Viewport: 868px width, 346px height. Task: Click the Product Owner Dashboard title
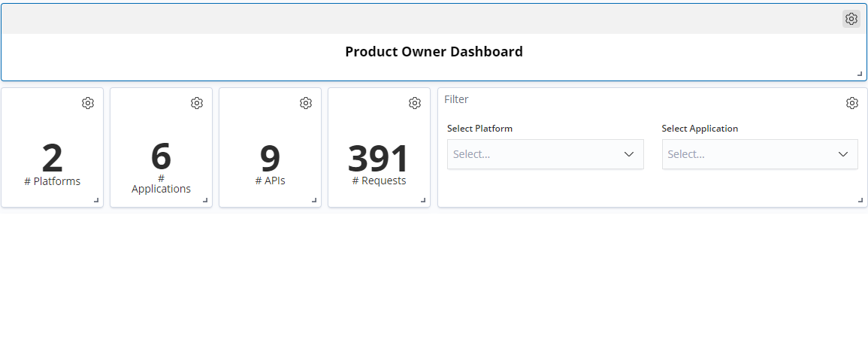tap(434, 52)
